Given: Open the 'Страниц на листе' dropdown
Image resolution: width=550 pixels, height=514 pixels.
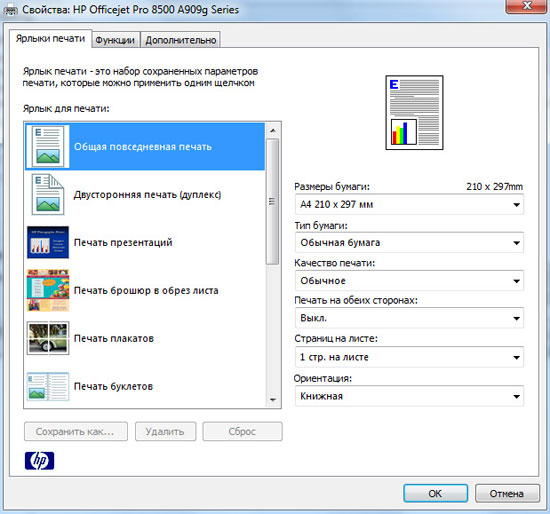Looking at the screenshot, I should coord(409,357).
